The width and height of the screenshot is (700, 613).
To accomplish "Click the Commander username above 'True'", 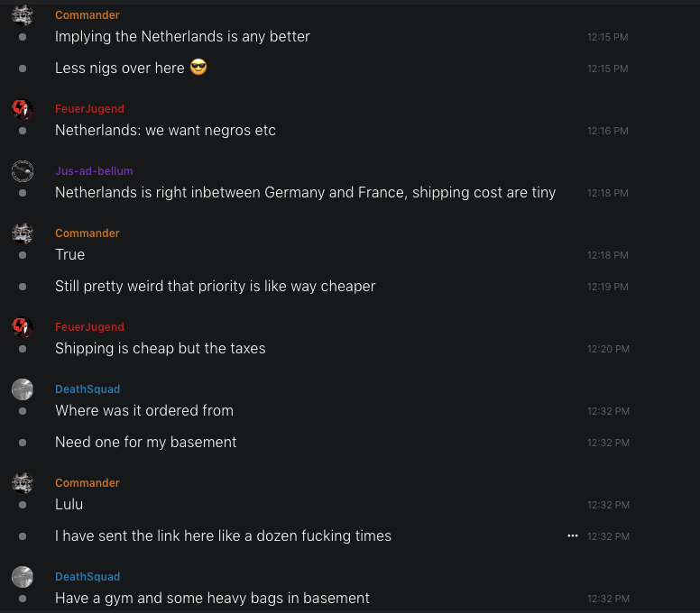I will (87, 233).
